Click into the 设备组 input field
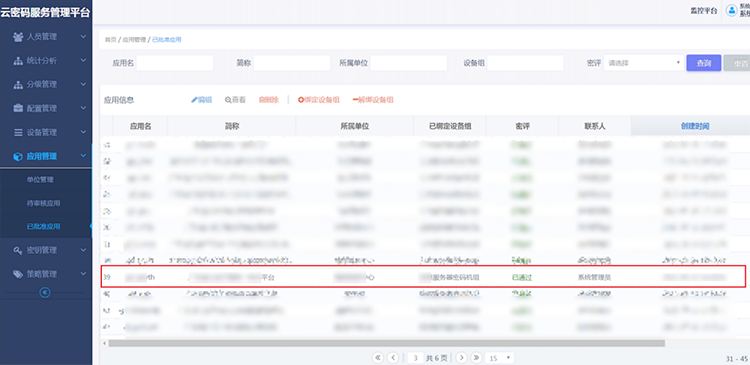This screenshot has height=365, width=750. (525, 63)
